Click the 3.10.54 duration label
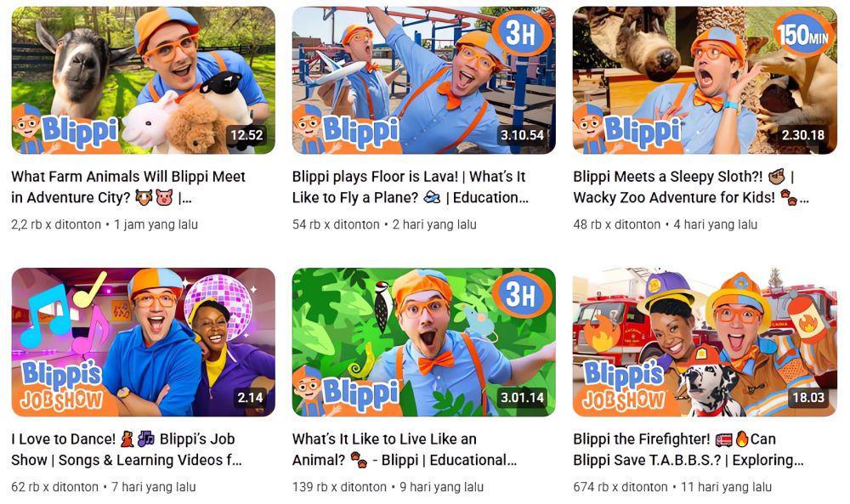The width and height of the screenshot is (850, 504). click(522, 135)
